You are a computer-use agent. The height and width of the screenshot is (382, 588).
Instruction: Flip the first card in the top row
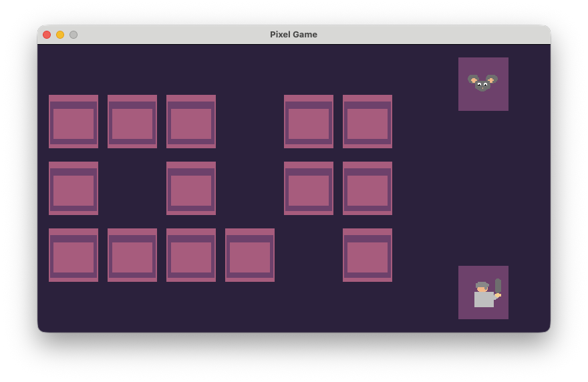[73, 122]
